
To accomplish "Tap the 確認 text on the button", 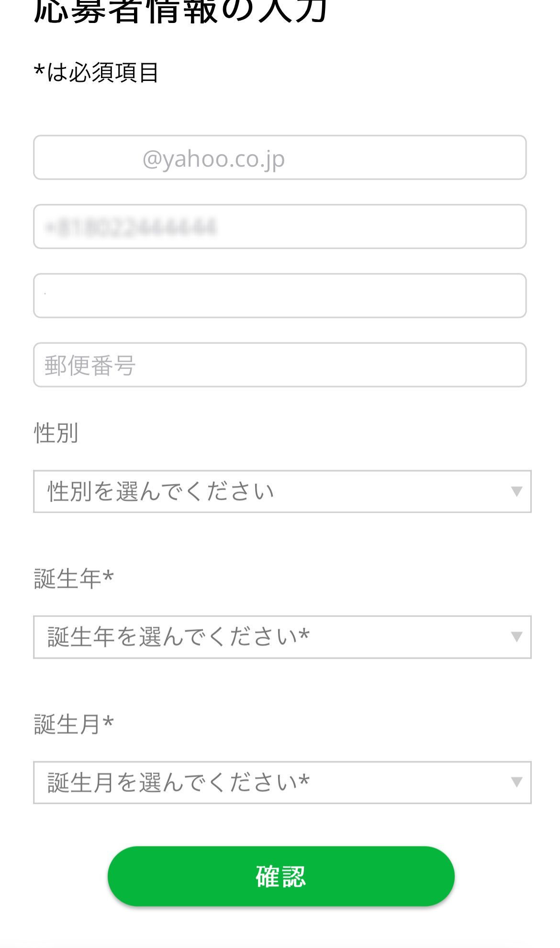I will pyautogui.click(x=280, y=877).
